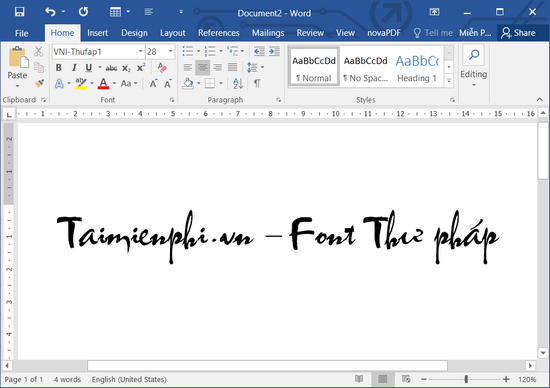Switch to Web Layout view
The width and height of the screenshot is (550, 388).
click(406, 379)
